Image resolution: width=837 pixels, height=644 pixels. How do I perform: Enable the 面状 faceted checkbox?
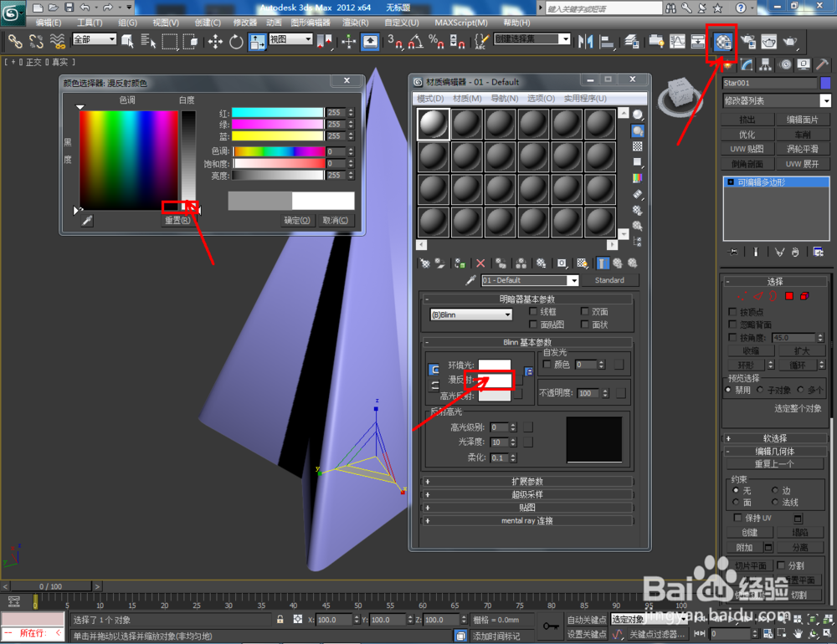click(x=584, y=325)
